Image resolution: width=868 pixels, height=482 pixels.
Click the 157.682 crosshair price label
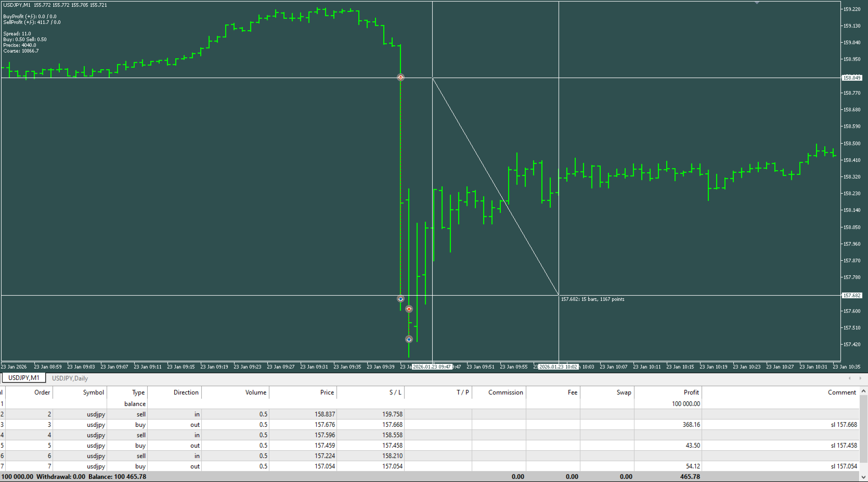tap(852, 296)
